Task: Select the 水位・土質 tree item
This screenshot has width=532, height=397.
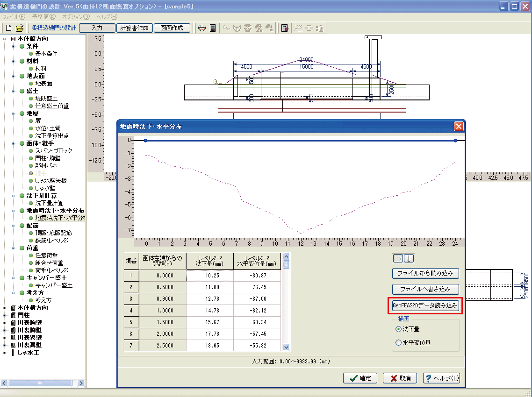Action: point(48,128)
